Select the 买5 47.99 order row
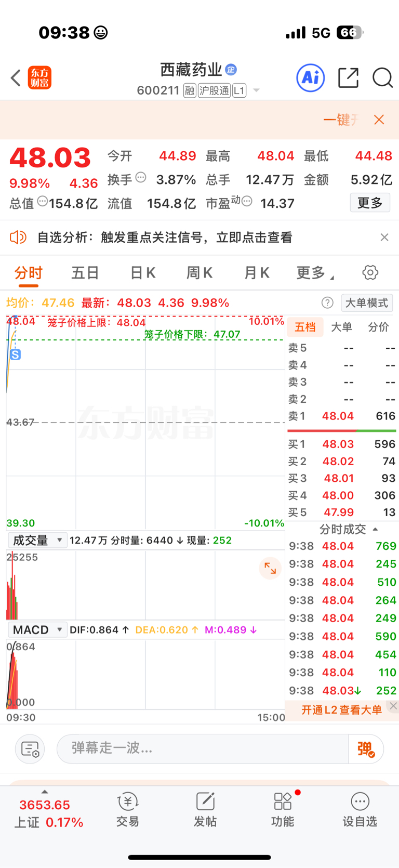The width and height of the screenshot is (399, 868). pyautogui.click(x=342, y=512)
